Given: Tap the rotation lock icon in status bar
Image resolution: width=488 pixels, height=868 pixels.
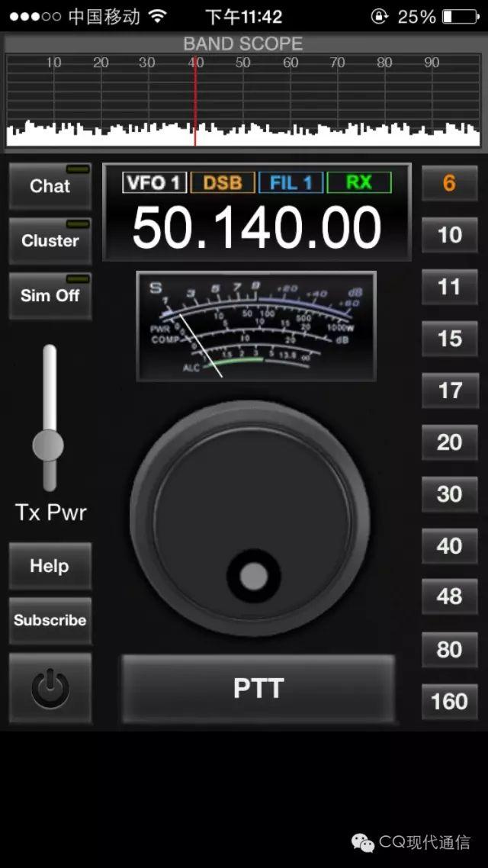Looking at the screenshot, I should pyautogui.click(x=379, y=17).
